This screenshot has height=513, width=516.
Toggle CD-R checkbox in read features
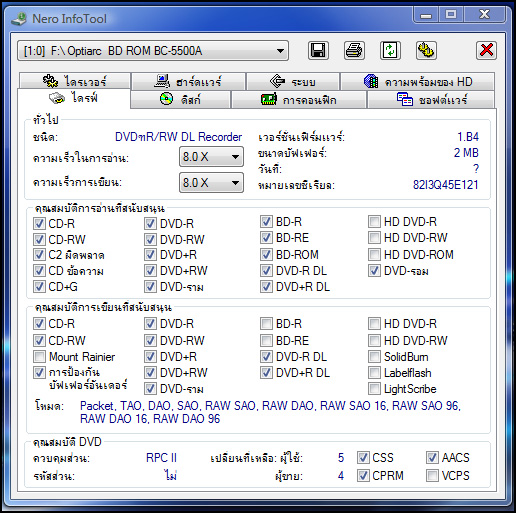[39, 223]
